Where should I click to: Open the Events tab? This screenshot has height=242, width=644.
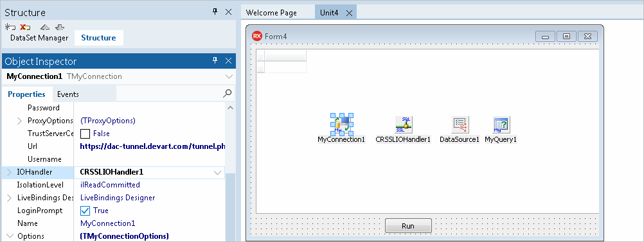[x=68, y=94]
